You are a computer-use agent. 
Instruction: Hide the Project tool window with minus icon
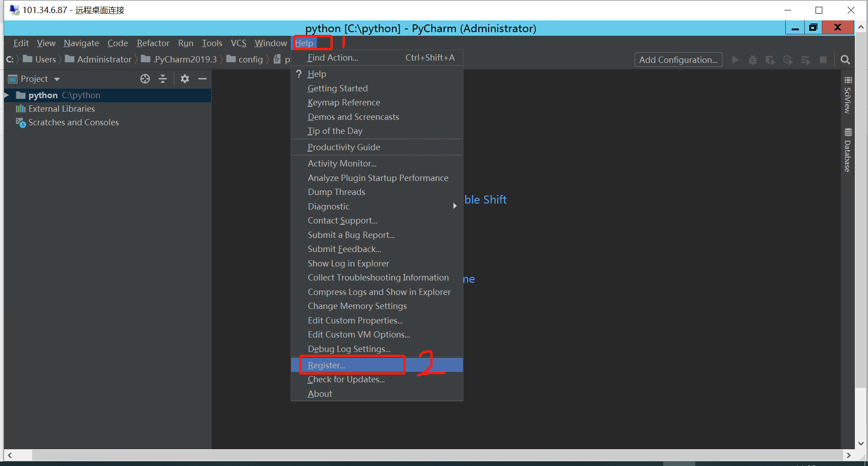pyautogui.click(x=203, y=79)
